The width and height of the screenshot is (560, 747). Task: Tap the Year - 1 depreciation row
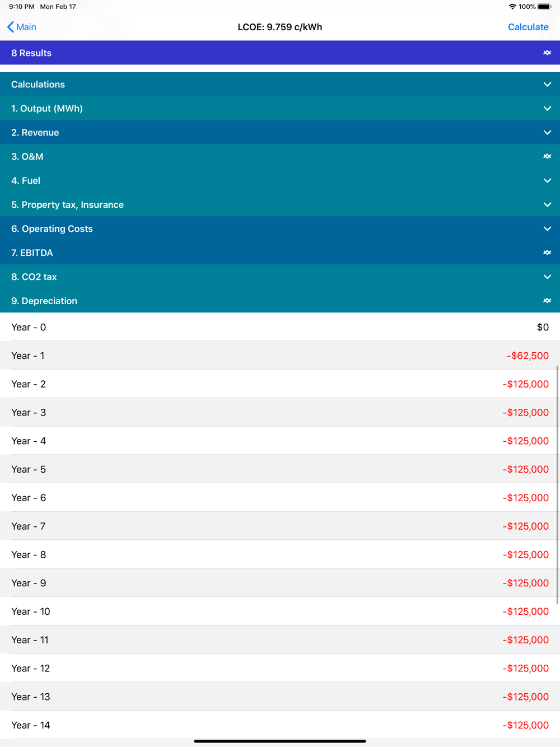tap(280, 356)
